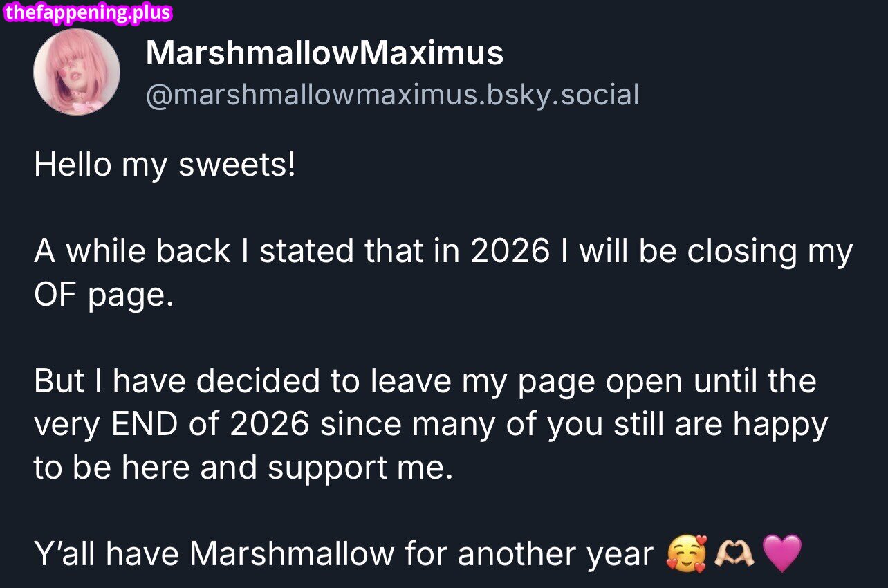888x588 pixels.
Task: Click the @marshmallowmaximus.bsky.social handle
Action: (x=392, y=95)
